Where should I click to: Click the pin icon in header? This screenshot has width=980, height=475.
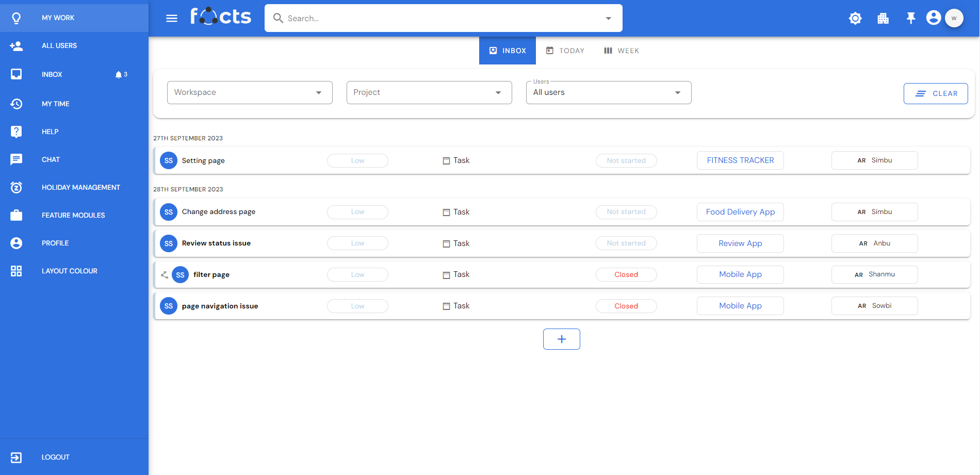(911, 19)
